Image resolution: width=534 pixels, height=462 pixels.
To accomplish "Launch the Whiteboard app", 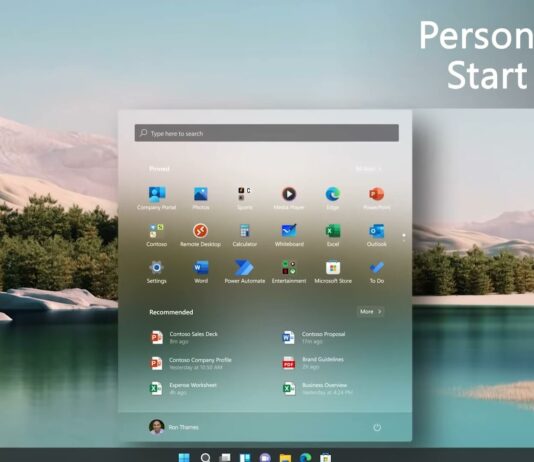I will [x=289, y=235].
